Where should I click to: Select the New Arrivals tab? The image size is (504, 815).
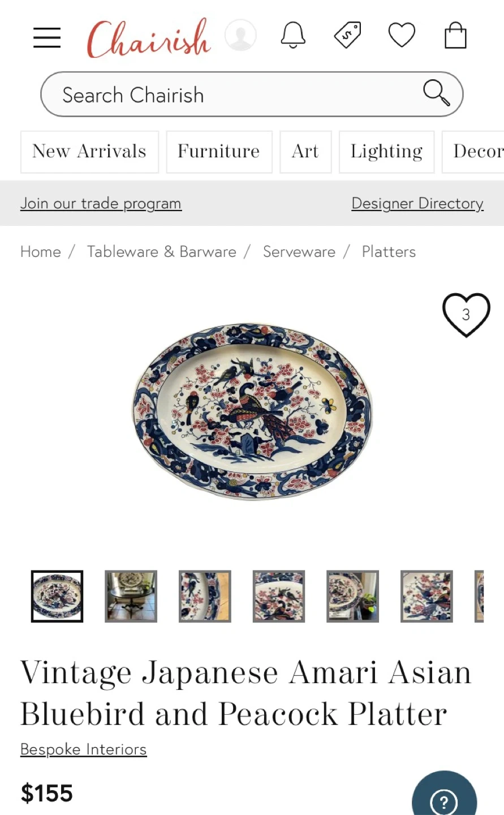tap(89, 152)
